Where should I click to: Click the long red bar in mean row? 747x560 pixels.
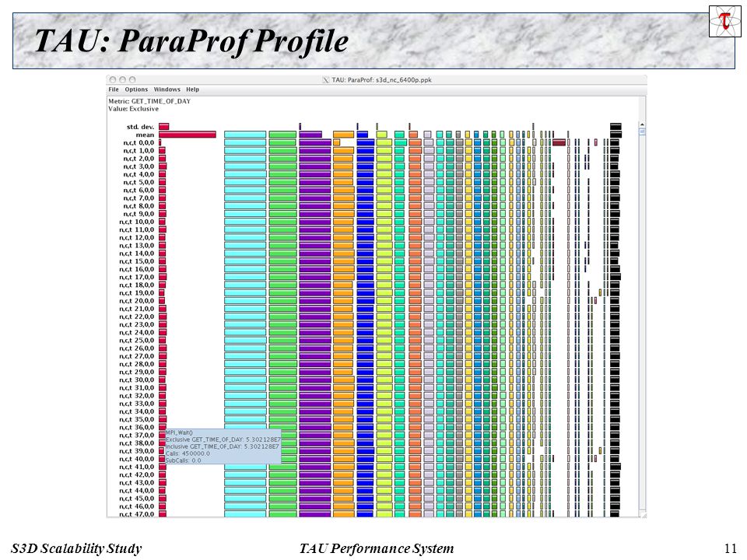[188, 135]
